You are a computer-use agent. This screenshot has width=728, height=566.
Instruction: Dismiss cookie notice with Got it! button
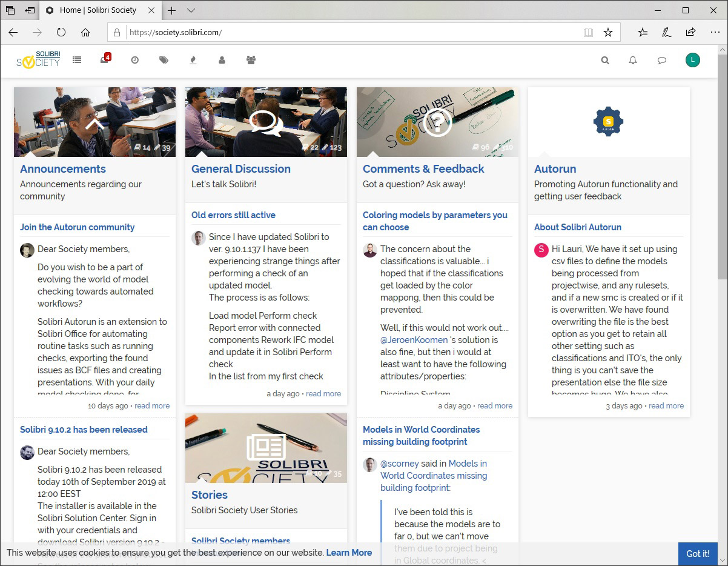[698, 554]
